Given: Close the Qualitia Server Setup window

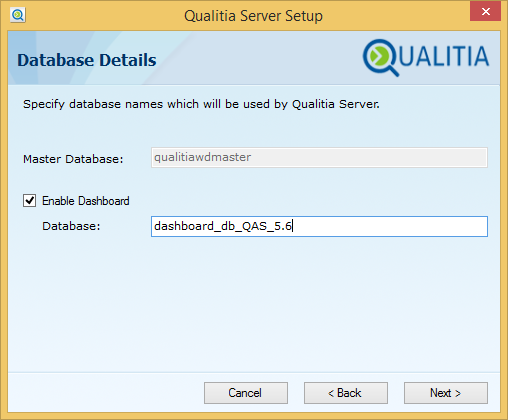Looking at the screenshot, I should click(485, 11).
